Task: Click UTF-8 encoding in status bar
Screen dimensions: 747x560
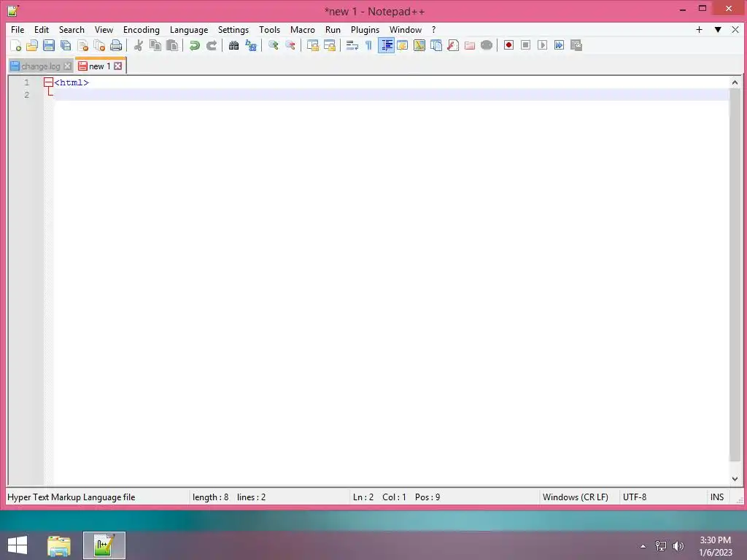Action: click(635, 497)
